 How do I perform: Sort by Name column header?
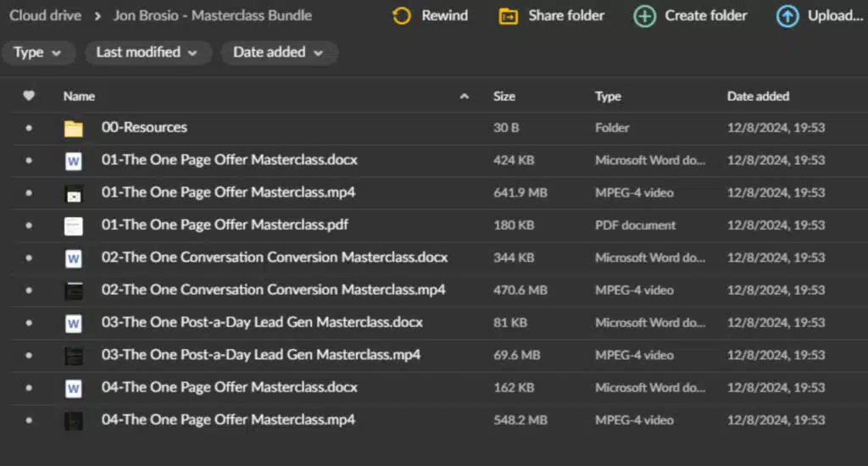[79, 97]
